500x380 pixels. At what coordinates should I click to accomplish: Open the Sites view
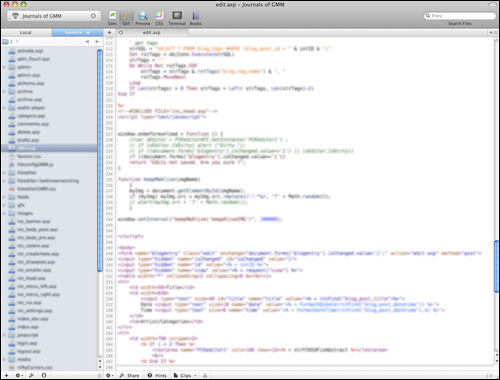click(x=112, y=18)
